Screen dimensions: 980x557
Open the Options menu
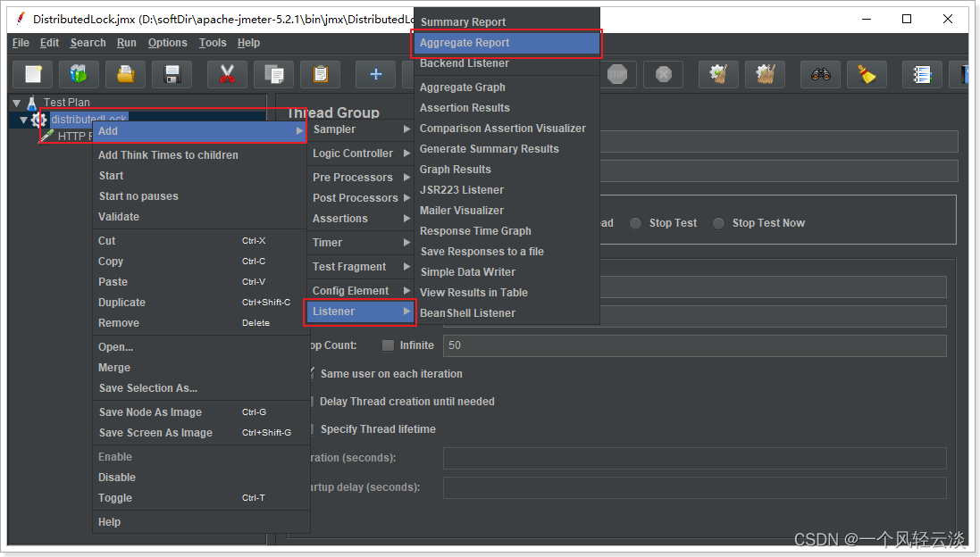tap(167, 43)
